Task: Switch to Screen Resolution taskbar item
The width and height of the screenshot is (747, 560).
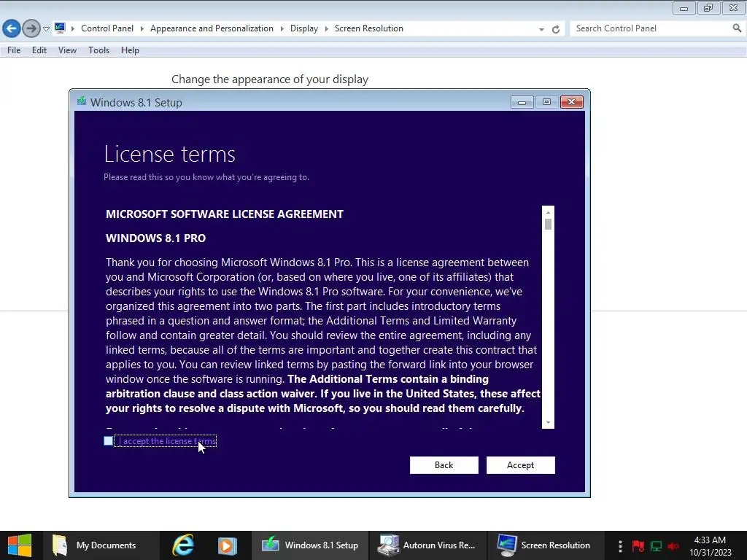Action: (x=546, y=545)
